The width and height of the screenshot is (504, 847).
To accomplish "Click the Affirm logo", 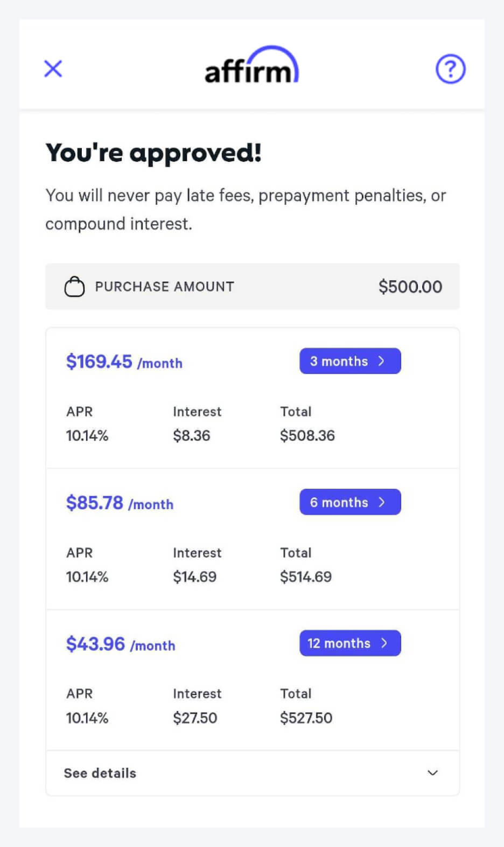I will pyautogui.click(x=251, y=66).
